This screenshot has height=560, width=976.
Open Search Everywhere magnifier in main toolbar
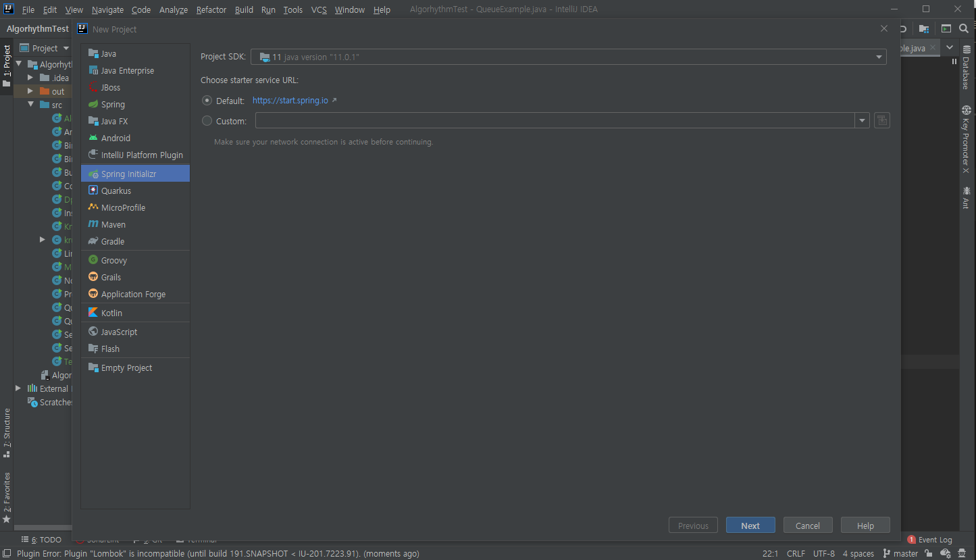(964, 29)
